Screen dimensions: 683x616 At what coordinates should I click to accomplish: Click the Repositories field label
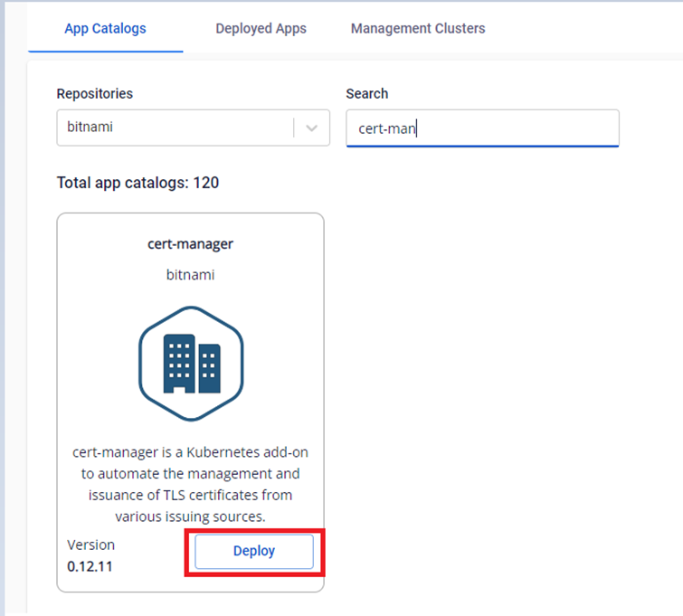94,94
